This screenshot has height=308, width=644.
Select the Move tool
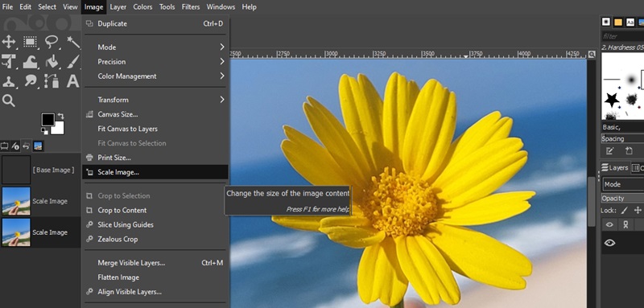click(x=9, y=42)
